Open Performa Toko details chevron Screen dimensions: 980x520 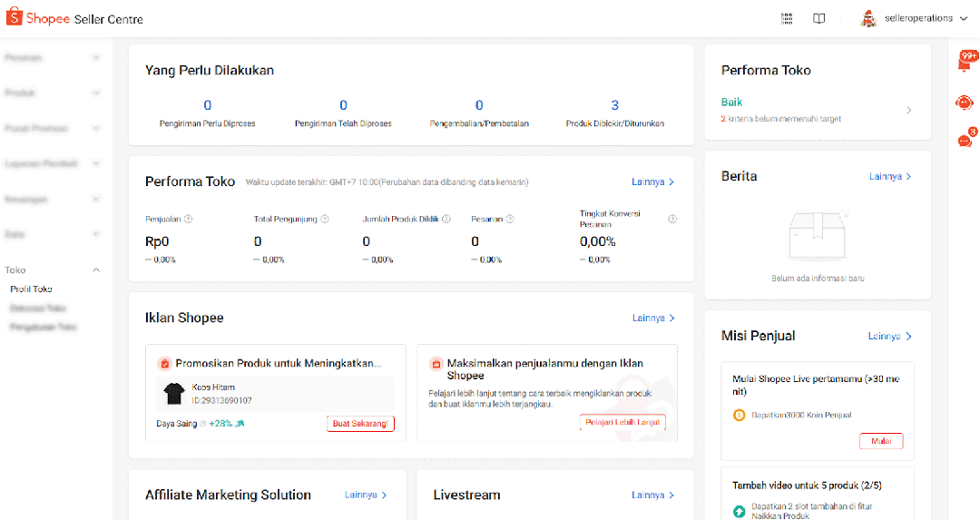pyautogui.click(x=909, y=110)
